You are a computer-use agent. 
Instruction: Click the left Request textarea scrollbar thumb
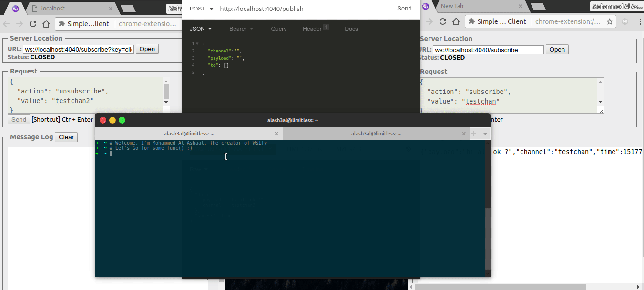coord(166,92)
